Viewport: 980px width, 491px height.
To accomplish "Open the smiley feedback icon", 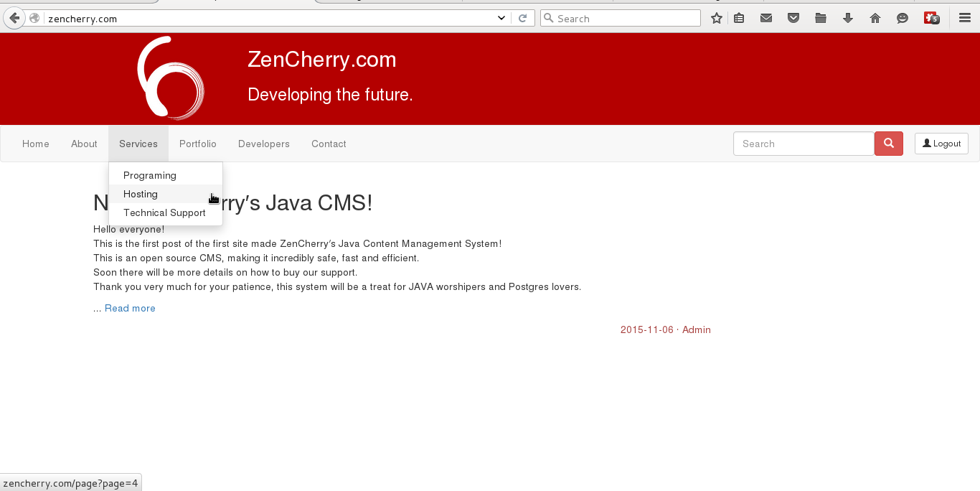I will 902,18.
